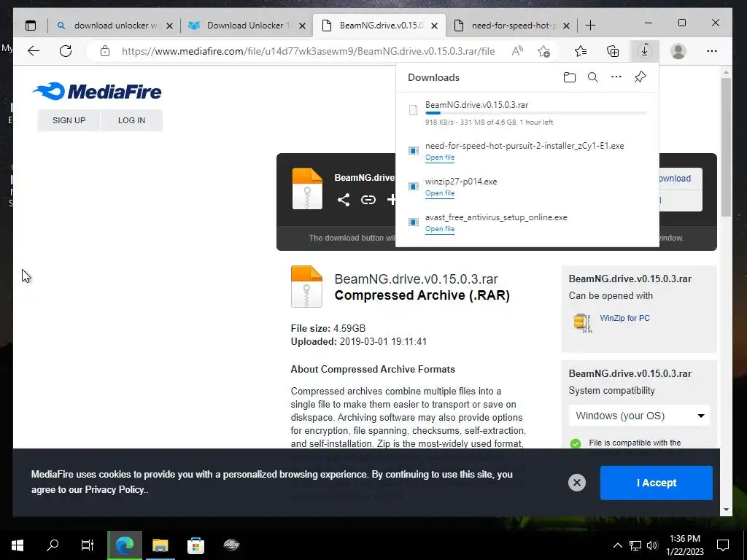This screenshot has width=747, height=560.
Task: Toggle the Downloads toolbar button
Action: (x=644, y=51)
